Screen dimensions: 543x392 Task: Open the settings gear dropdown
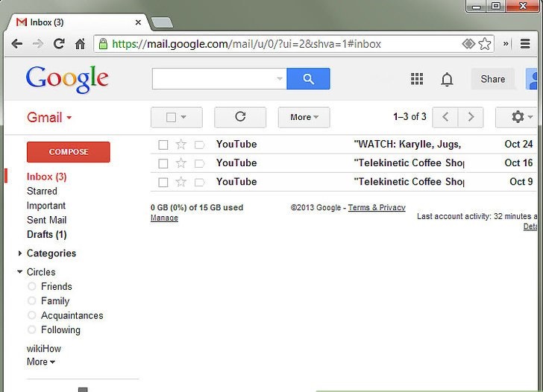[521, 117]
